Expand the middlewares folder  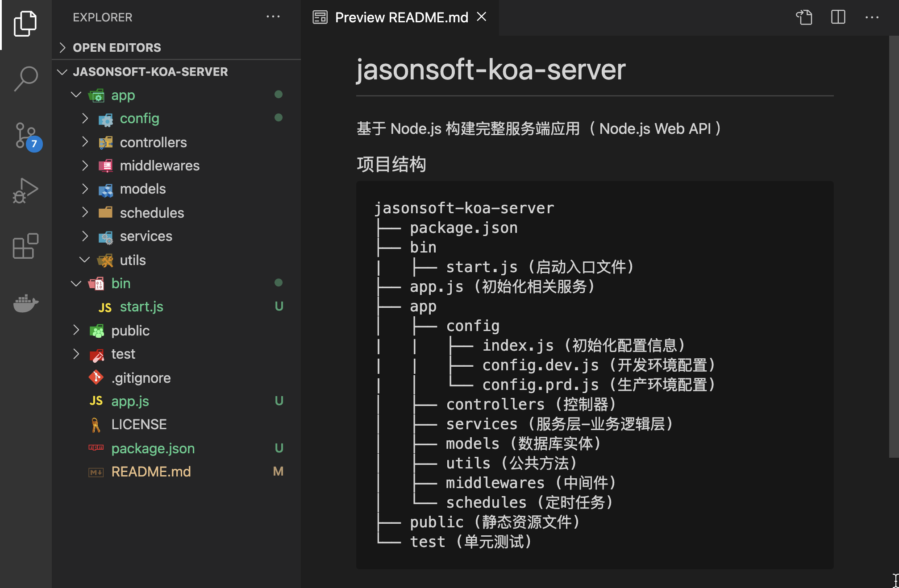point(159,166)
